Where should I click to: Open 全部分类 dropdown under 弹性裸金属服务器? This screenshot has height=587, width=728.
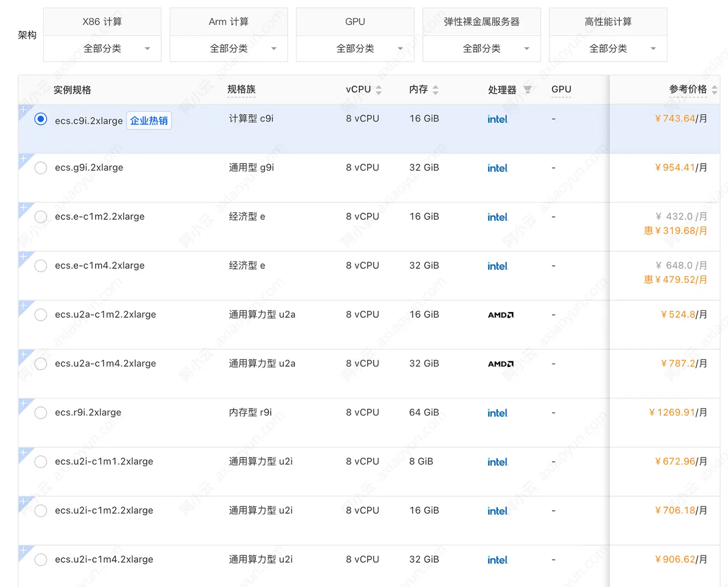482,48
